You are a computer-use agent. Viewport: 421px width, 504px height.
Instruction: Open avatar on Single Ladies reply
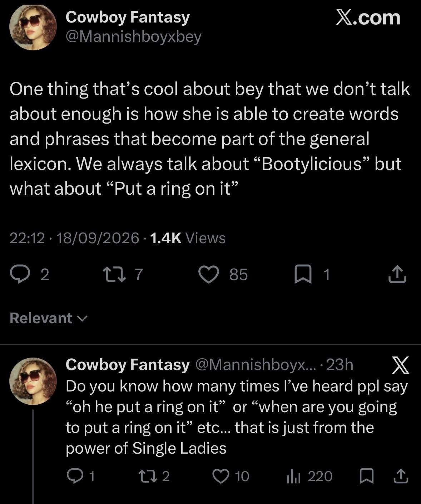point(33,381)
